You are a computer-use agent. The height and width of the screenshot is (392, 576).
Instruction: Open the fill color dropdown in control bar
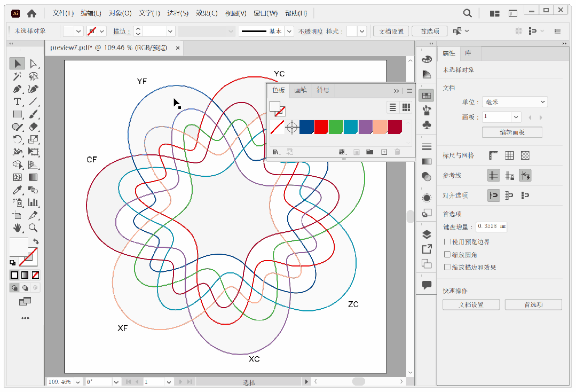pyautogui.click(x=78, y=31)
